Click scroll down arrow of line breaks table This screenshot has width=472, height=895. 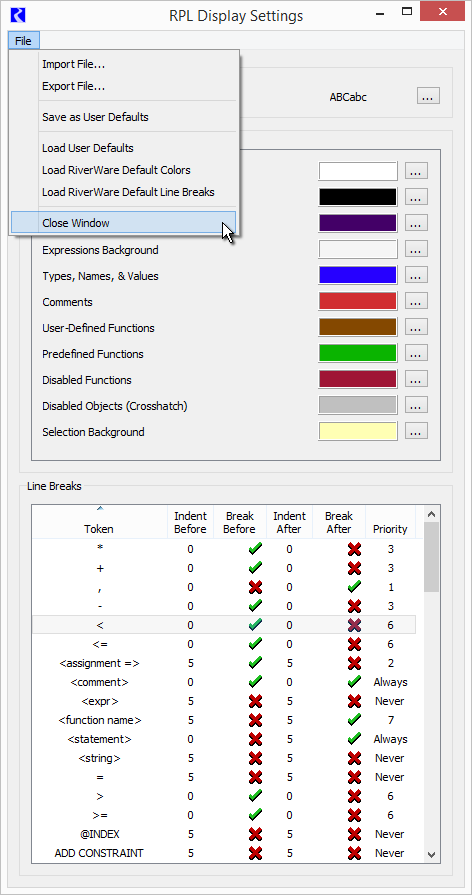(x=431, y=854)
